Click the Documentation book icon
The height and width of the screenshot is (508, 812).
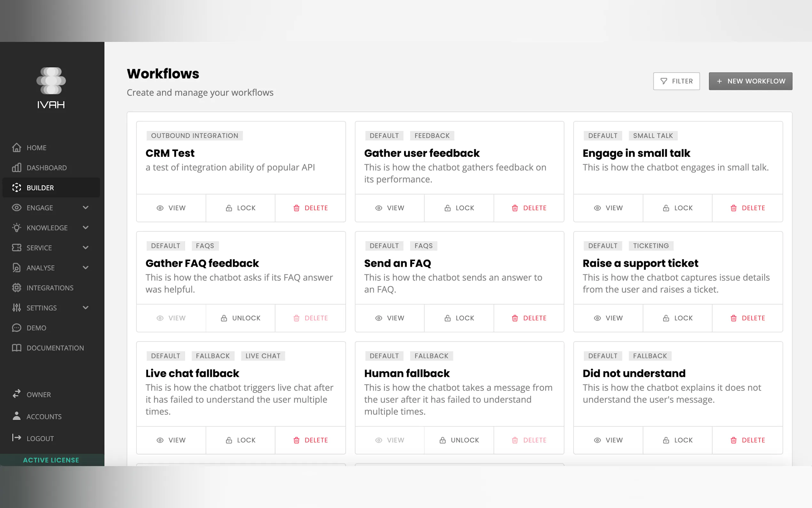tap(16, 348)
